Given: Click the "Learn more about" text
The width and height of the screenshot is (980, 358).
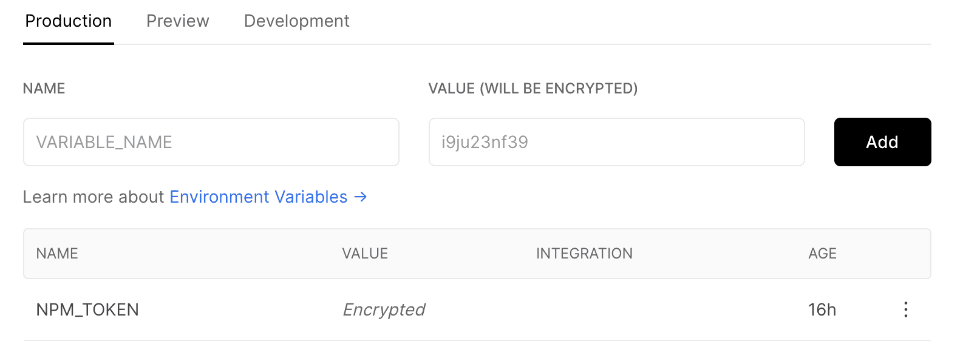Looking at the screenshot, I should click(x=94, y=197).
